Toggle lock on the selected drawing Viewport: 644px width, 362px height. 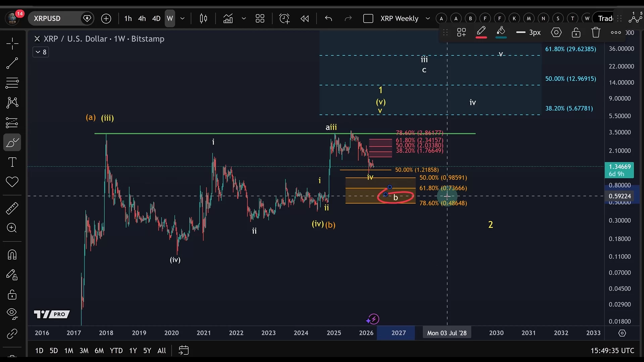(x=576, y=33)
